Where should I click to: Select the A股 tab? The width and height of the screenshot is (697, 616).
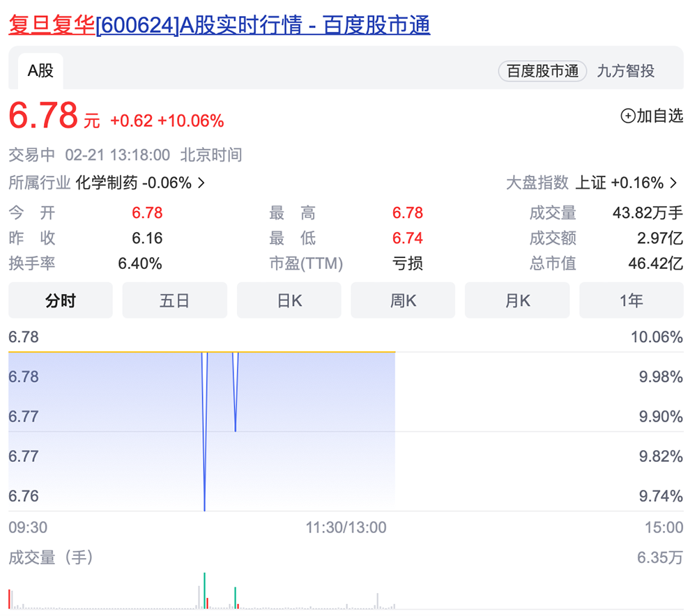tap(40, 71)
